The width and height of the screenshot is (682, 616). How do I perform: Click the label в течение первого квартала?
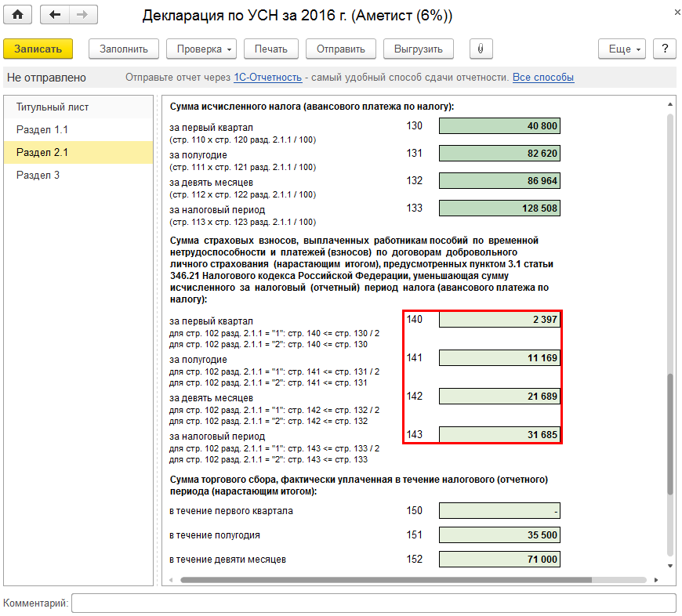pyautogui.click(x=231, y=511)
